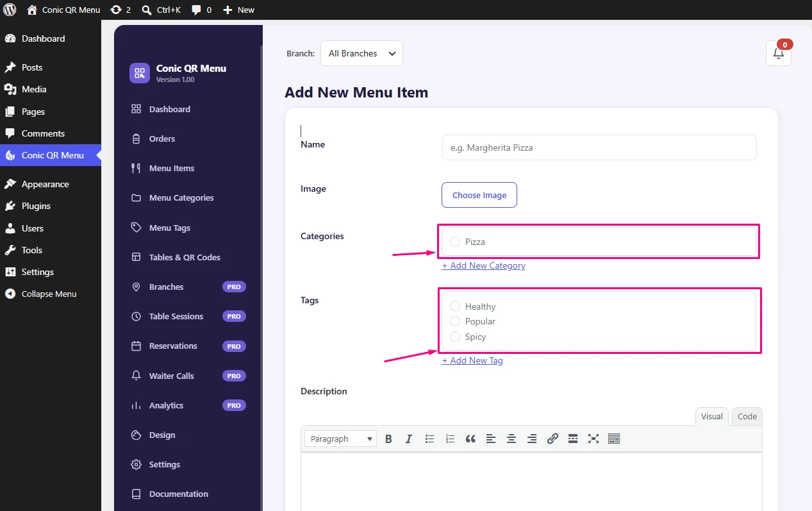Open Branches PRO menu item
The image size is (812, 511).
188,287
